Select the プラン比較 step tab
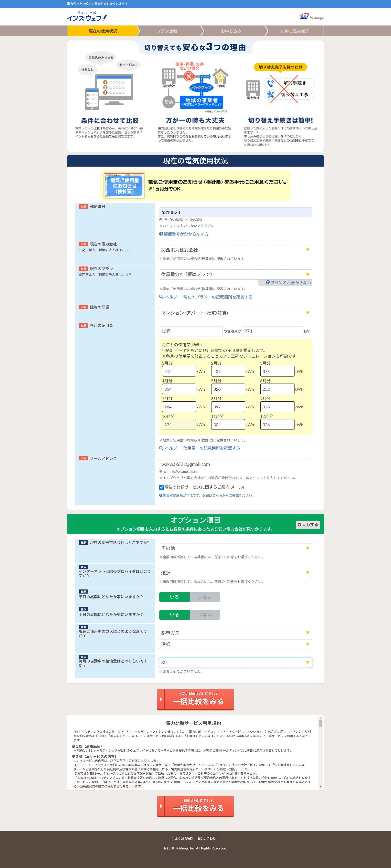The image size is (391, 868). (x=167, y=31)
